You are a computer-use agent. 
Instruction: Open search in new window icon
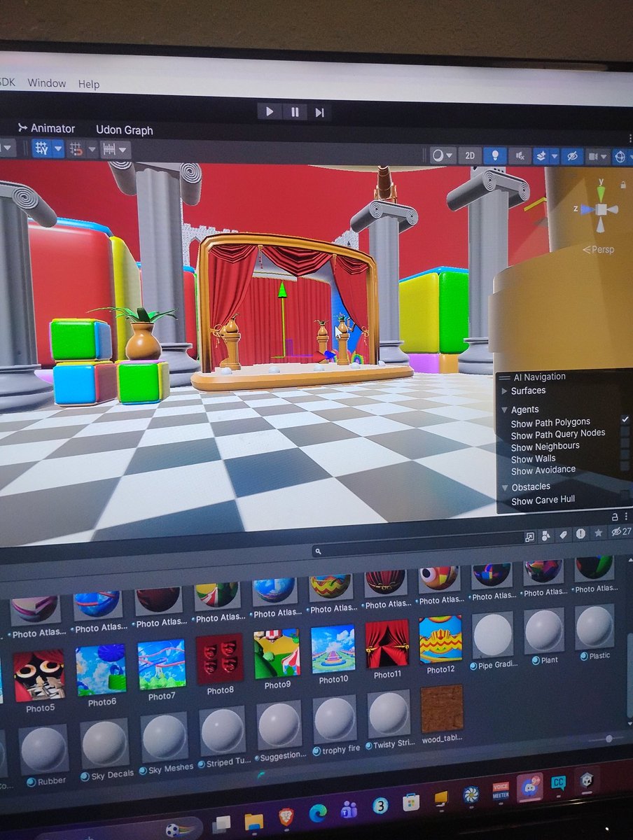529,536
